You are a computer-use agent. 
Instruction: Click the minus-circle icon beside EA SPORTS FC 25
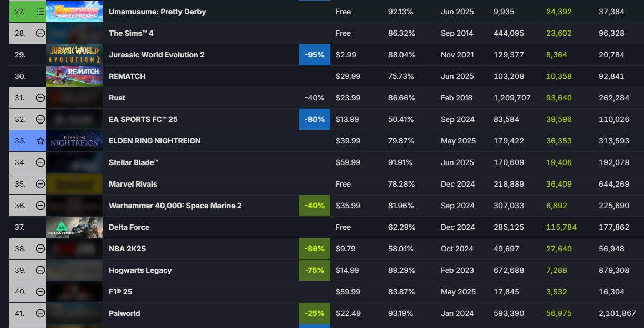pos(41,119)
